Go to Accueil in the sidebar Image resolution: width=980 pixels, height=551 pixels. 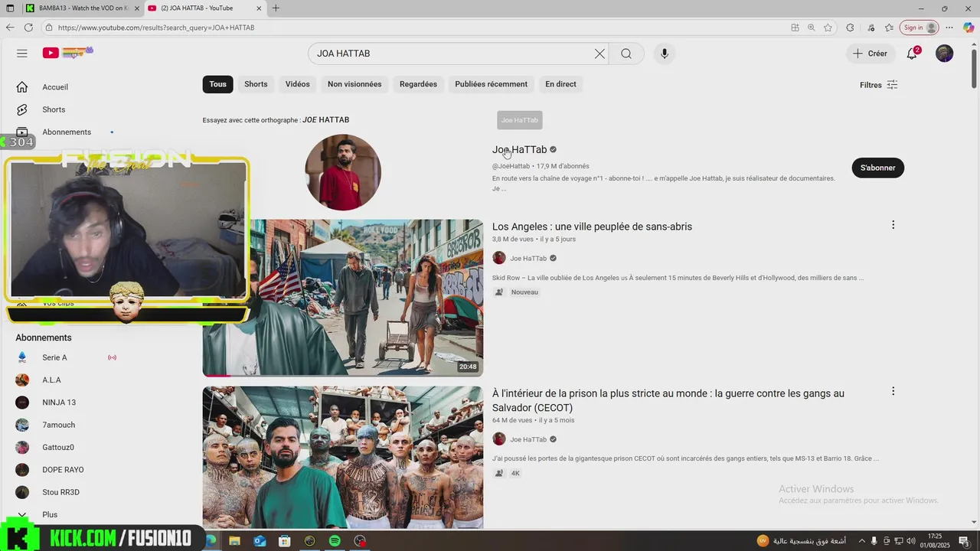coord(55,87)
